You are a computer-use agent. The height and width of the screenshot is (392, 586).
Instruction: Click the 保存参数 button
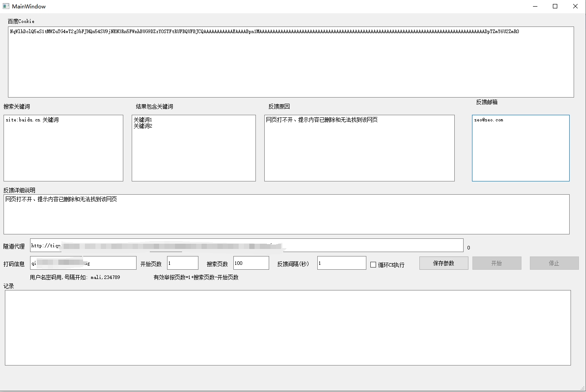tap(444, 263)
